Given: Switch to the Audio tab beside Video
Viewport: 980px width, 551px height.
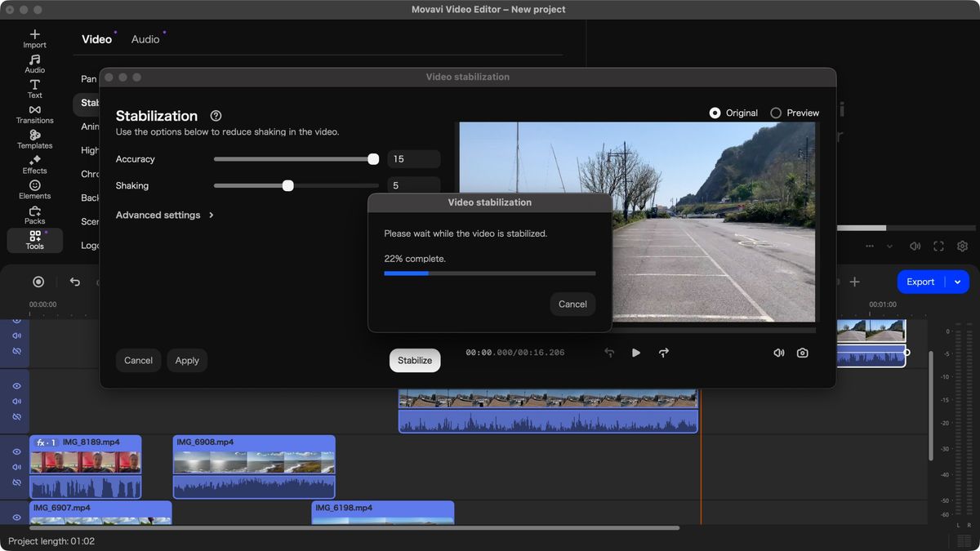Looking at the screenshot, I should click(145, 39).
